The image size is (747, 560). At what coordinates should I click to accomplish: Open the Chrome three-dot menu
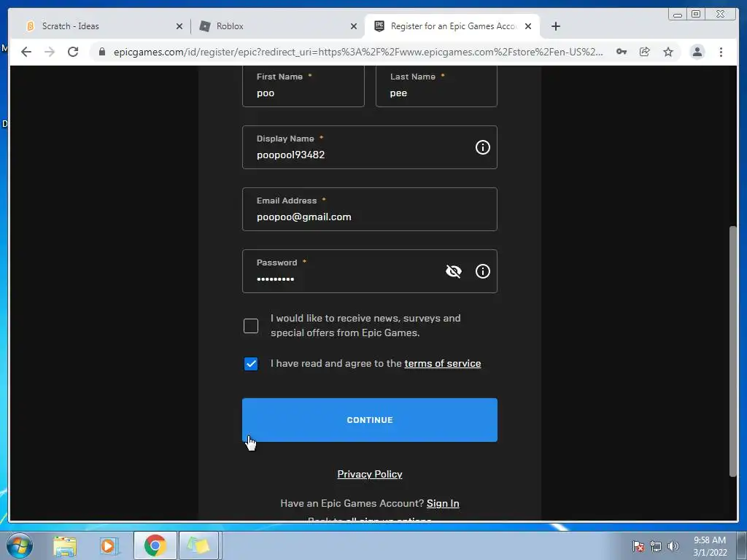pyautogui.click(x=721, y=52)
